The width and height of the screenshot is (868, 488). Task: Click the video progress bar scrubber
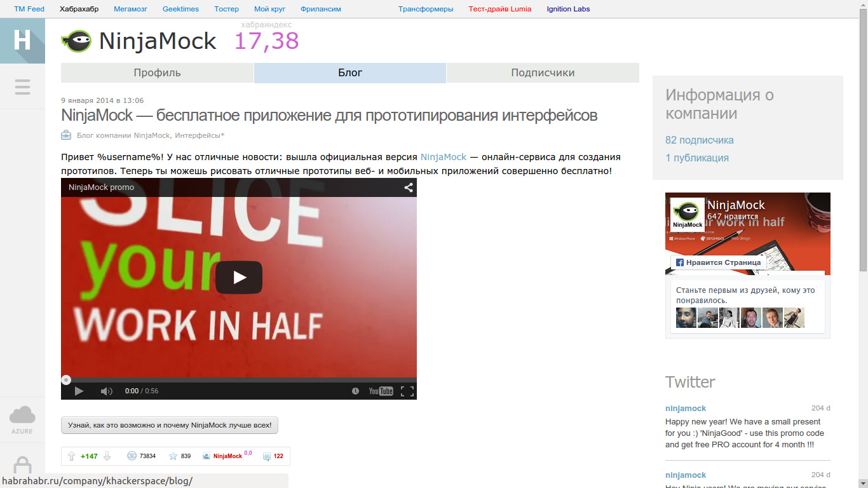66,380
